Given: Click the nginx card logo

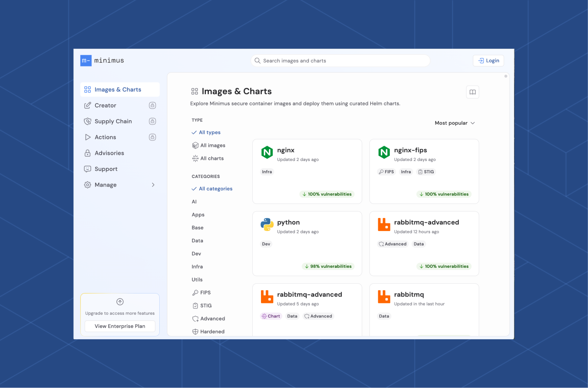Looking at the screenshot, I should pyautogui.click(x=267, y=152).
